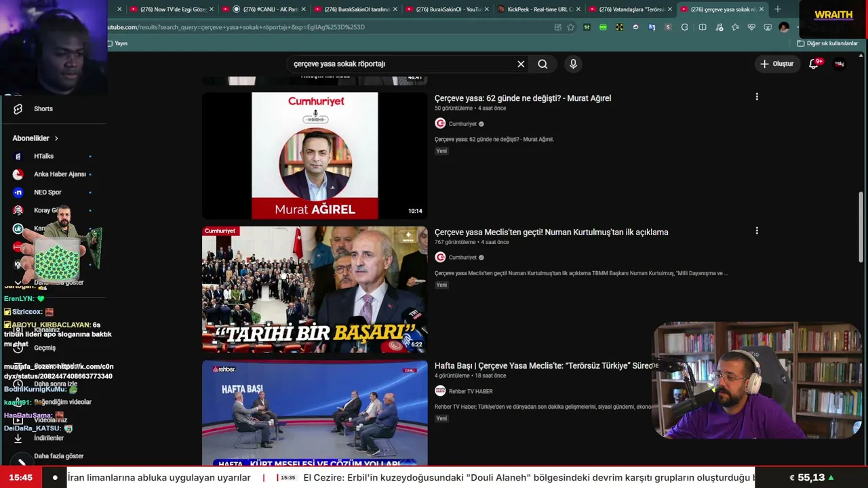Open Daha sonra izle in the sidebar
The width and height of the screenshot is (868, 488).
tap(56, 384)
